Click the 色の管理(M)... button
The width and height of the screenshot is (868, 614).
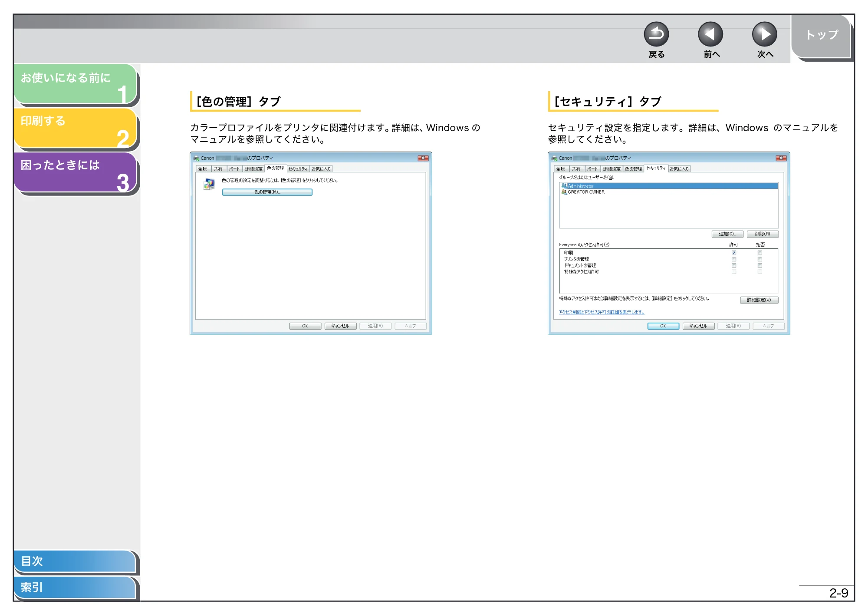click(x=267, y=192)
